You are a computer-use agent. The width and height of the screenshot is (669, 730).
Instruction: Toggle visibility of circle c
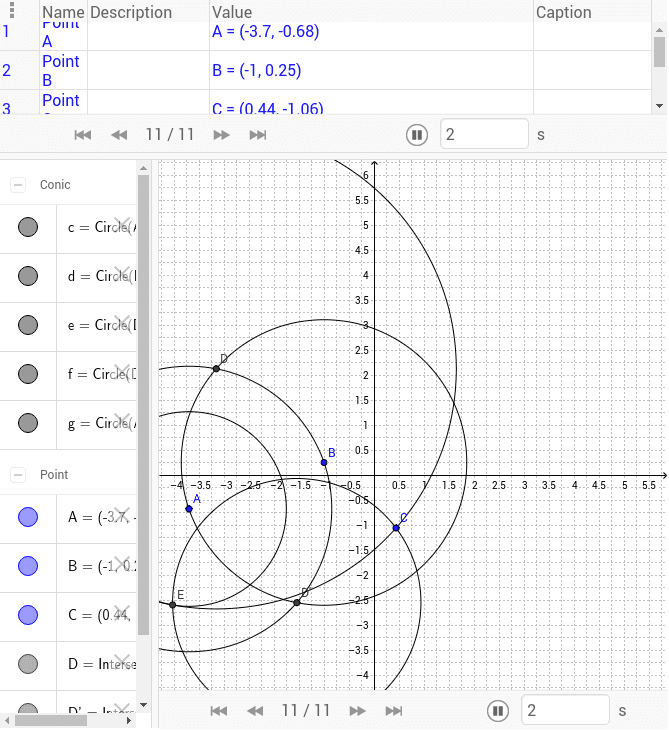28,227
